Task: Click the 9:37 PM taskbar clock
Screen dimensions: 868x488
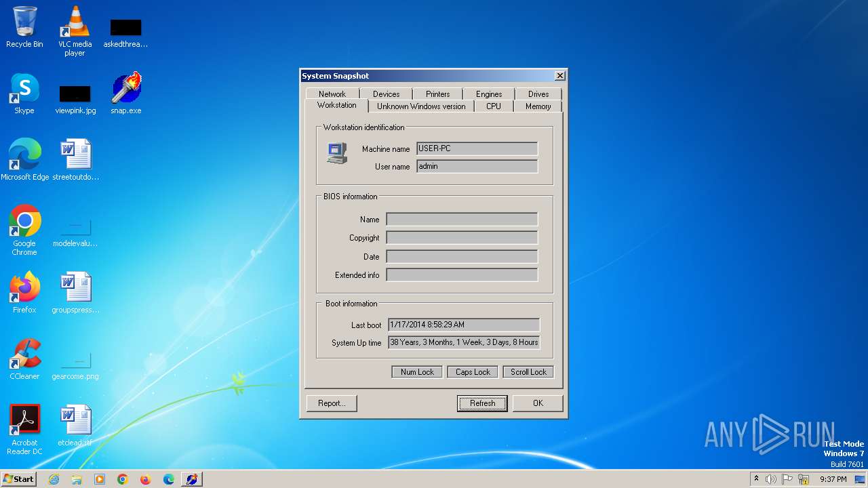Action: [833, 479]
